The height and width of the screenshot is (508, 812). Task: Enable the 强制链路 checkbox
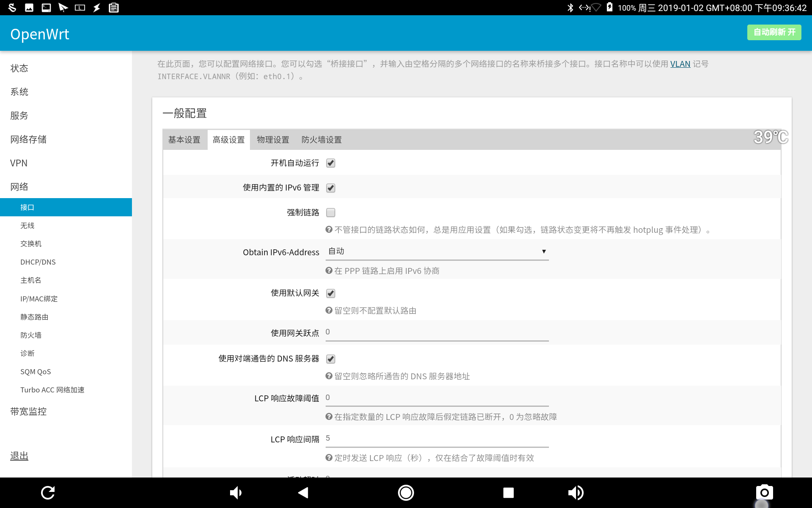point(331,213)
